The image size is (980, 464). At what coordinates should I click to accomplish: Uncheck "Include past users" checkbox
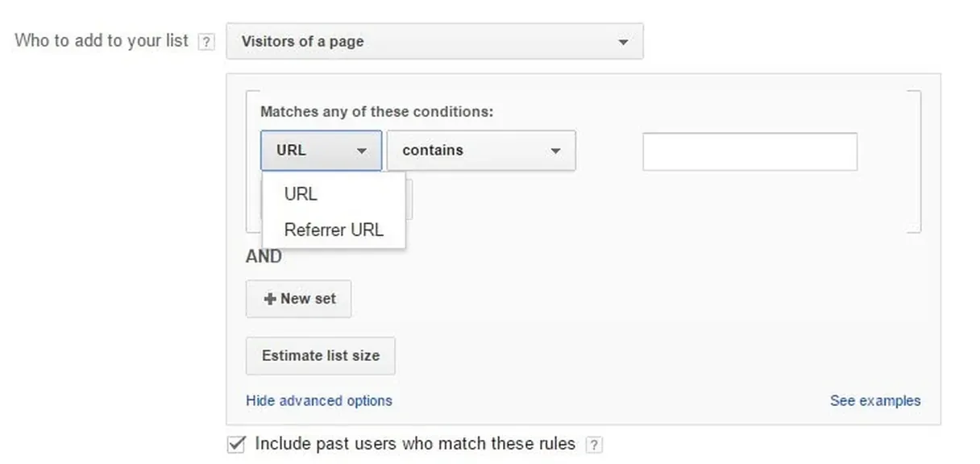(237, 444)
